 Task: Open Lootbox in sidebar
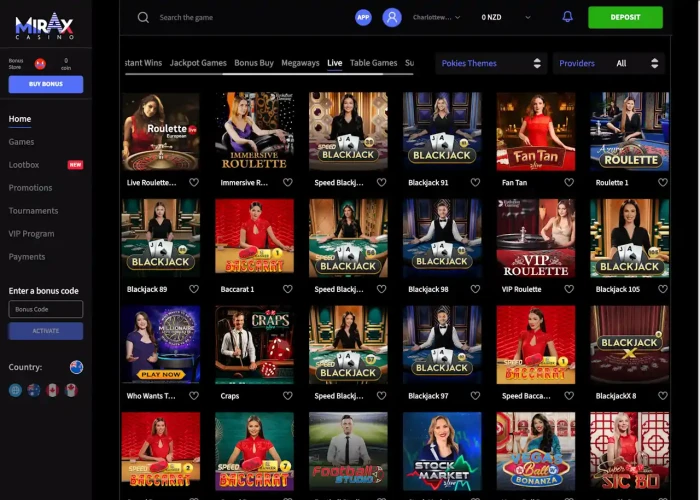[24, 165]
